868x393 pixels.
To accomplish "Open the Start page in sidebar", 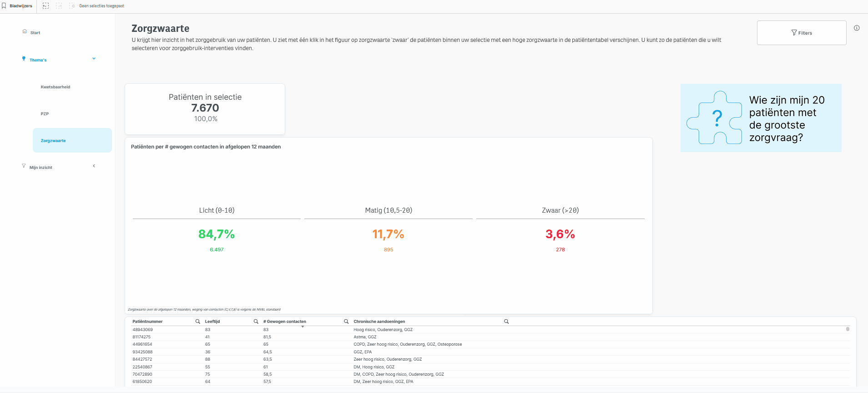I will pyautogui.click(x=35, y=33).
